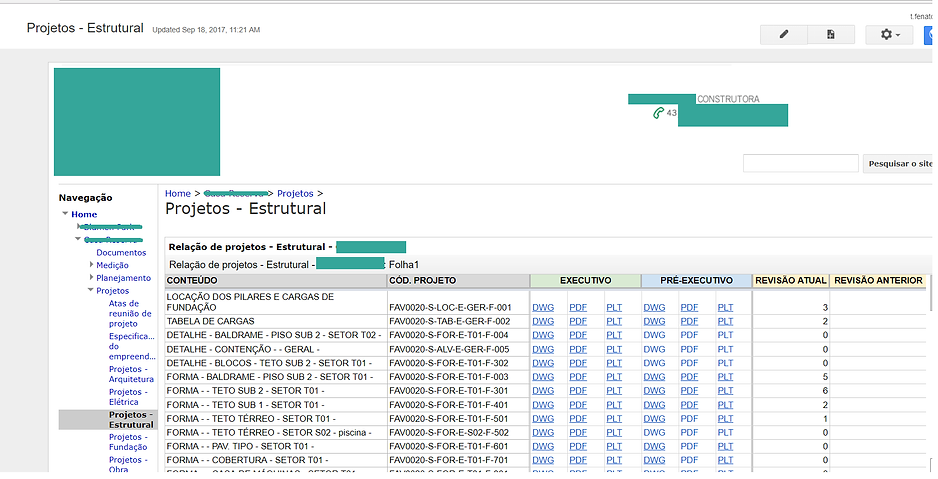Screen dimensions: 938x479
Task: Click Pré-Executivo PLT link for TABELA DE CARGAS
Action: point(725,321)
